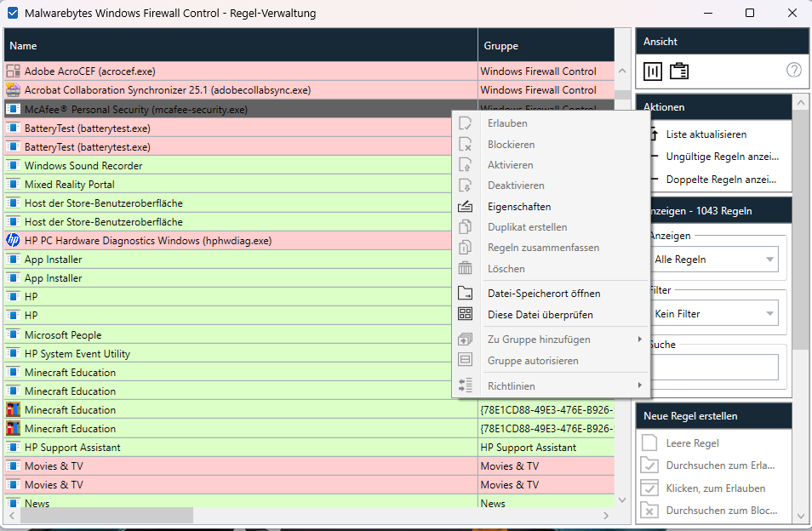
Task: Click the rule list scroll-down arrow
Action: pyautogui.click(x=622, y=500)
